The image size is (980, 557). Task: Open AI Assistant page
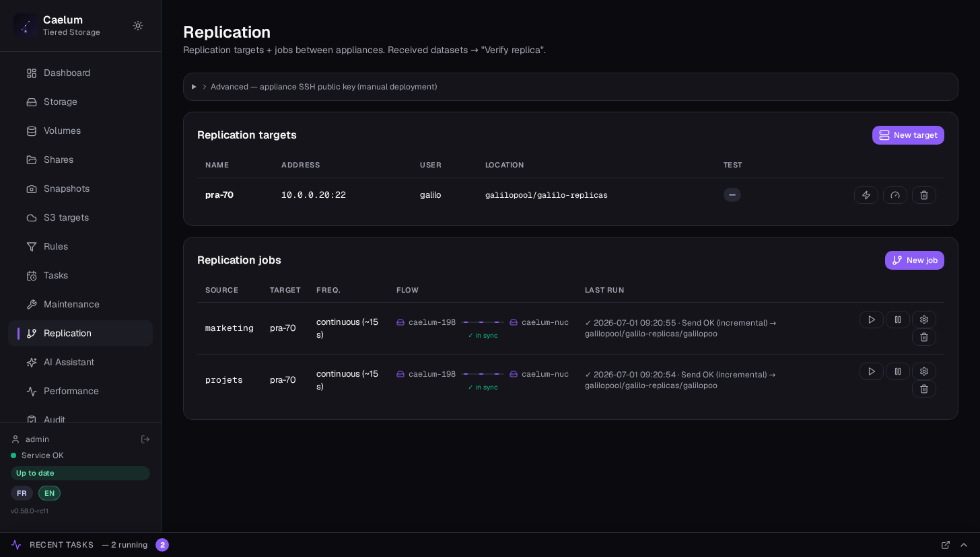pos(80,362)
